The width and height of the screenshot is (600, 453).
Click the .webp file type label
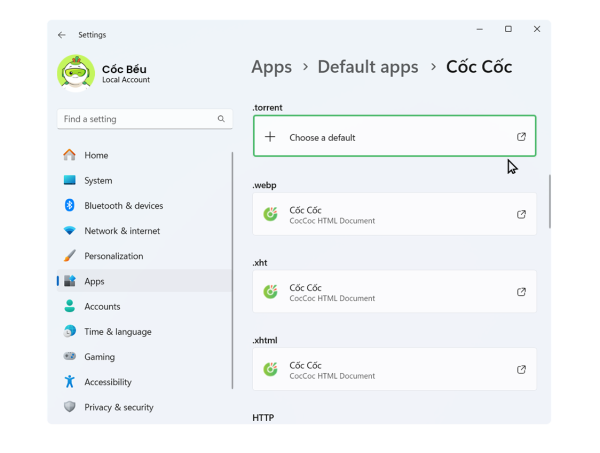click(x=264, y=186)
